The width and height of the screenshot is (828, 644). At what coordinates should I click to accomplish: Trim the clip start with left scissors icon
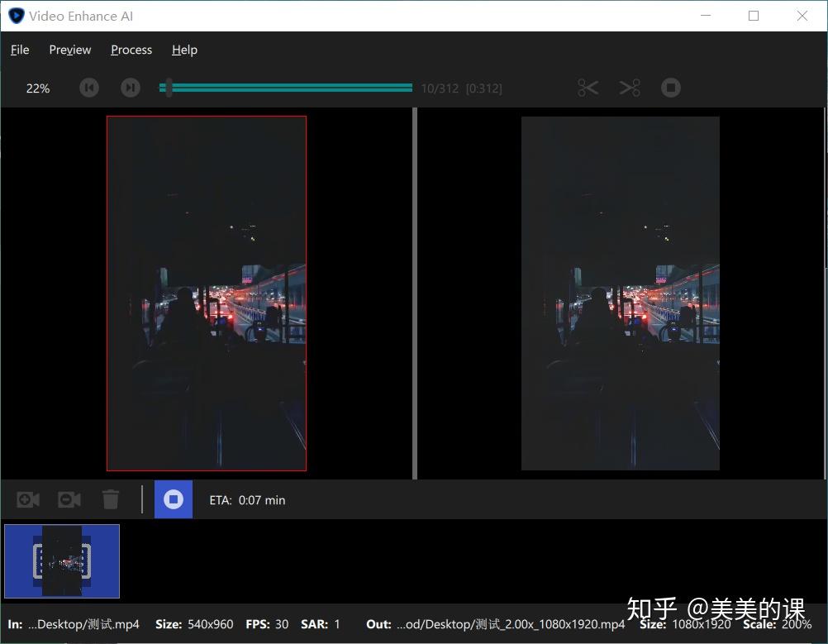point(588,87)
